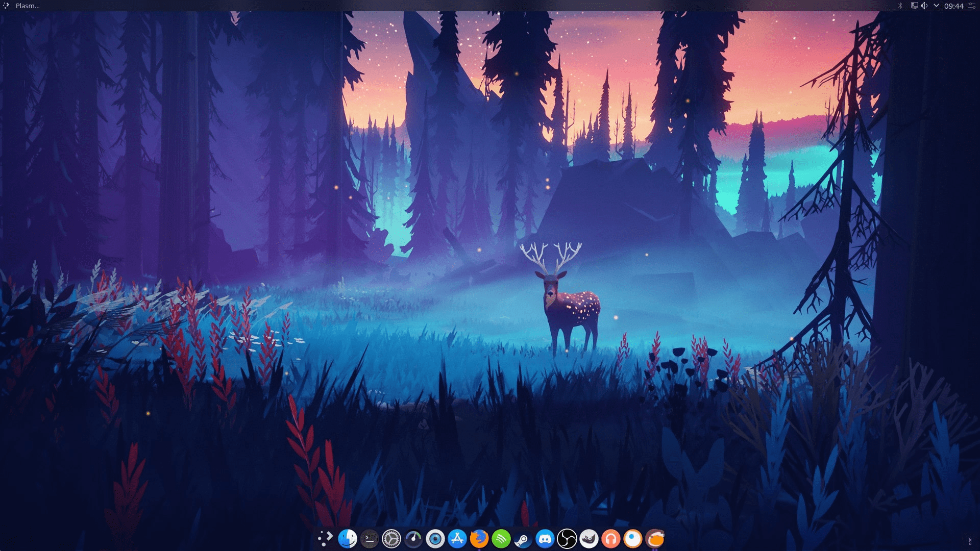The width and height of the screenshot is (980, 551).
Task: Launch the orange ring icon app in dock
Action: (x=633, y=539)
